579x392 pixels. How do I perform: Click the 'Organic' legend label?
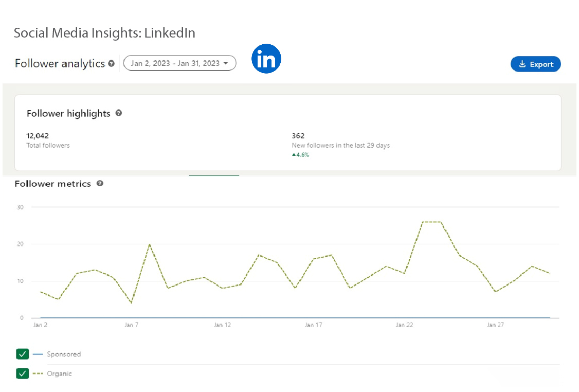60,373
